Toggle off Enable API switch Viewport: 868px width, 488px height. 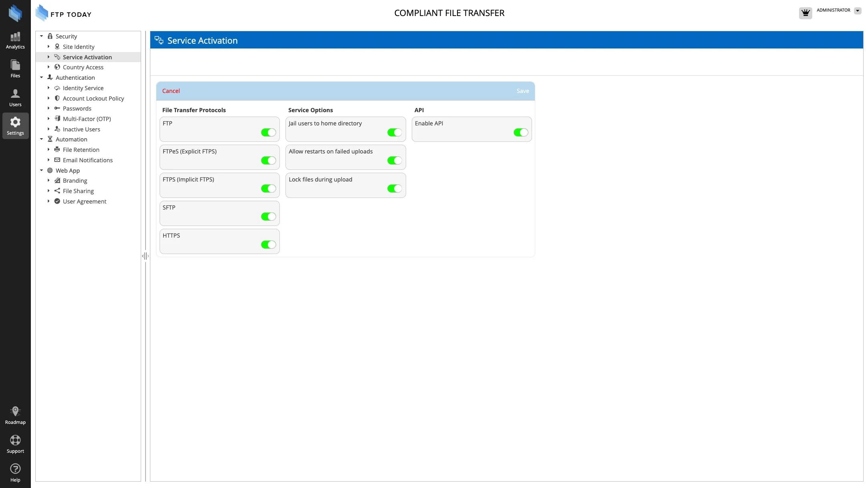(520, 133)
